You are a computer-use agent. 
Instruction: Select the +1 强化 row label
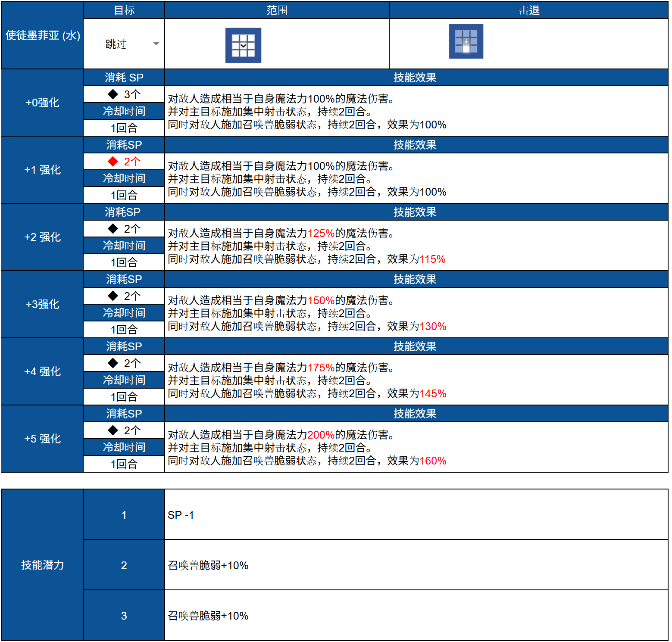[x=42, y=170]
